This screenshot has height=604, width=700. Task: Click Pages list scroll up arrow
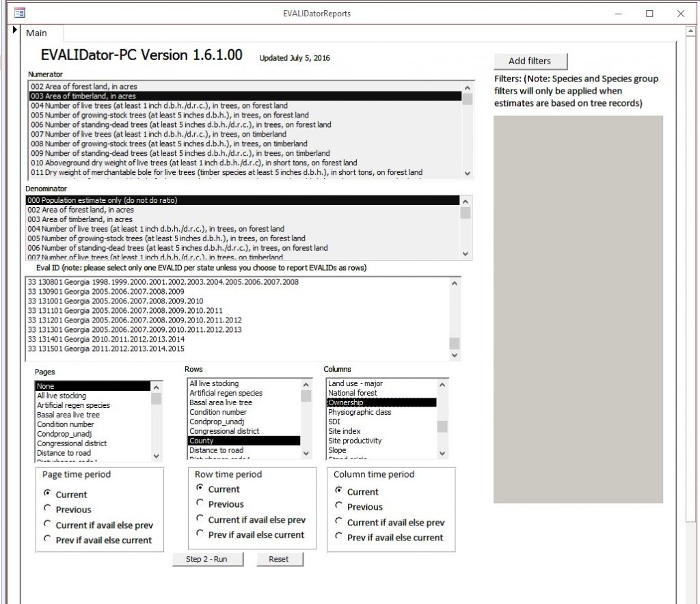[x=157, y=387]
